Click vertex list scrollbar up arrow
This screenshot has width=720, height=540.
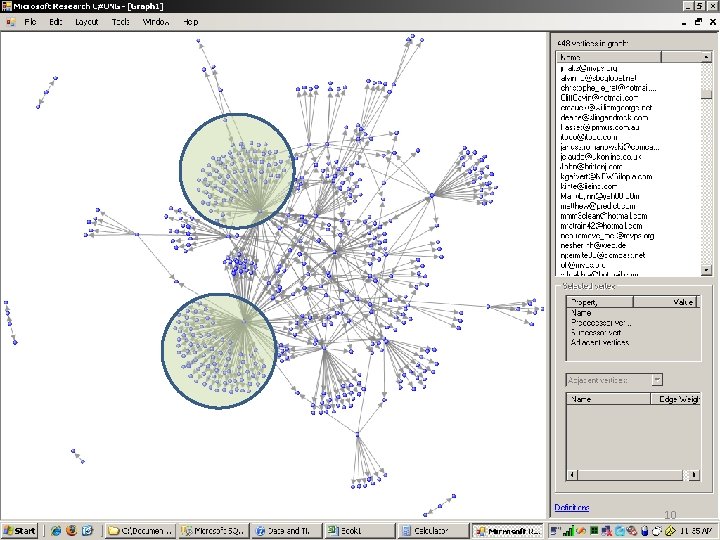pyautogui.click(x=707, y=57)
